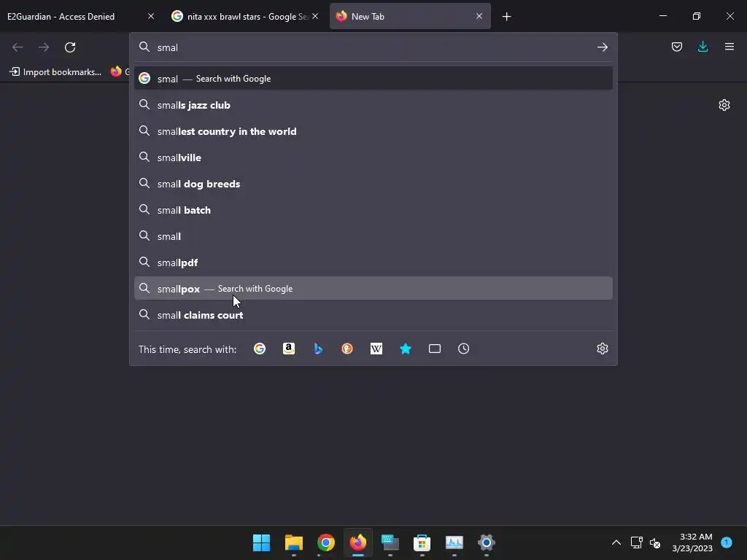Image resolution: width=747 pixels, height=560 pixels.
Task: Click the muted volume tray icon
Action: (655, 542)
